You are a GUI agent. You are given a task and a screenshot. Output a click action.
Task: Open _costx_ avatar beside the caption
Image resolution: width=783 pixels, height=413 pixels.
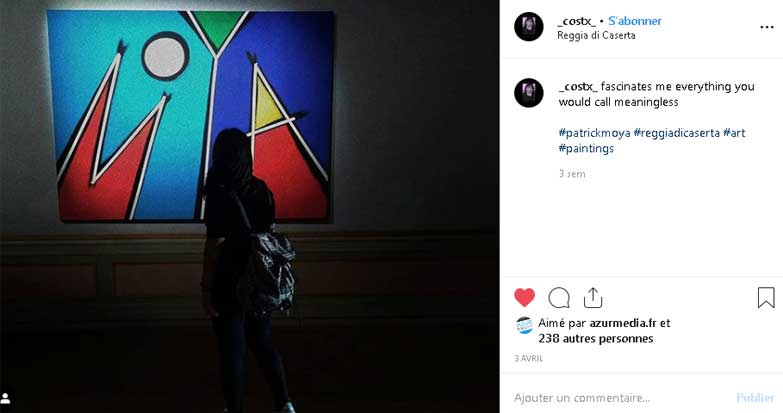coord(529,93)
